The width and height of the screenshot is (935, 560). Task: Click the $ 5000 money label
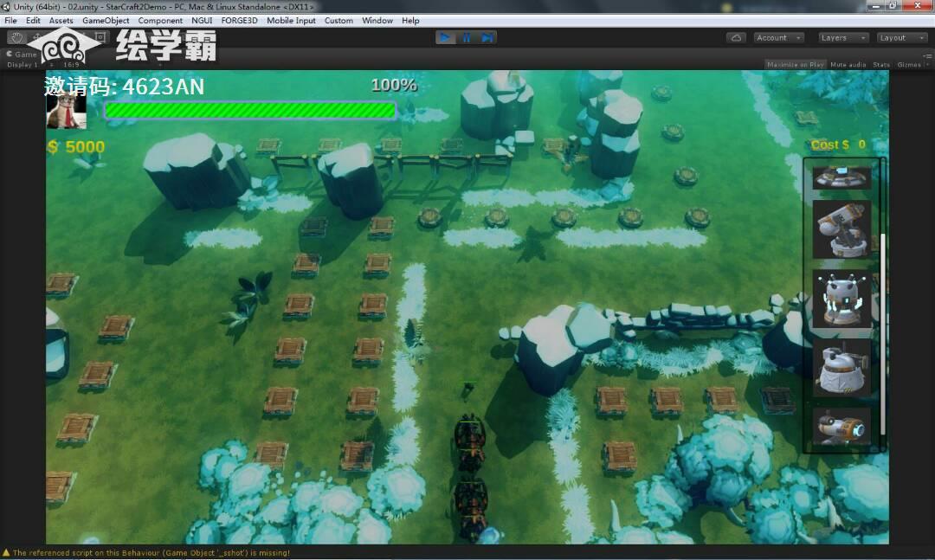pos(76,147)
